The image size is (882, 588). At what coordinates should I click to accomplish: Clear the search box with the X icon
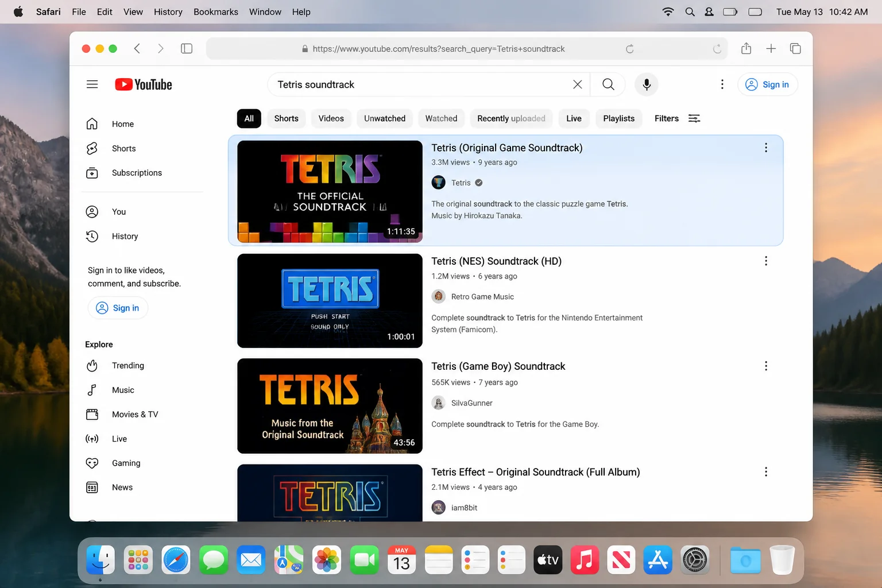(578, 84)
